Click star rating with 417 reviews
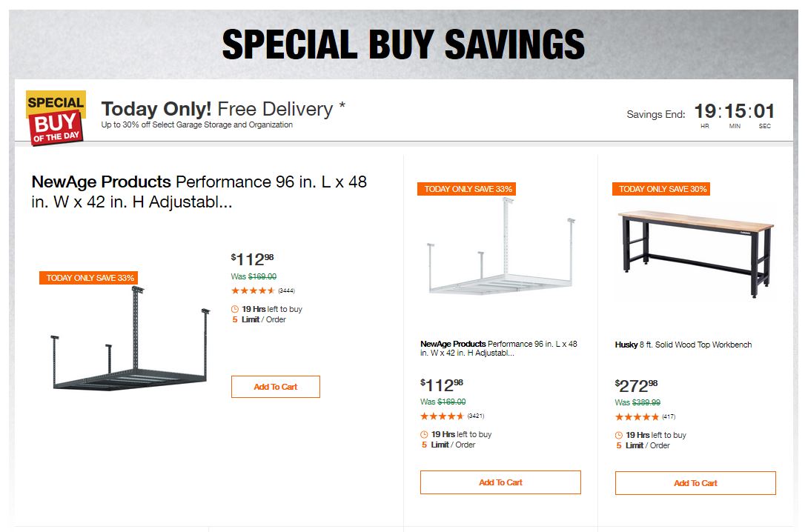The image size is (805, 532). tap(637, 416)
